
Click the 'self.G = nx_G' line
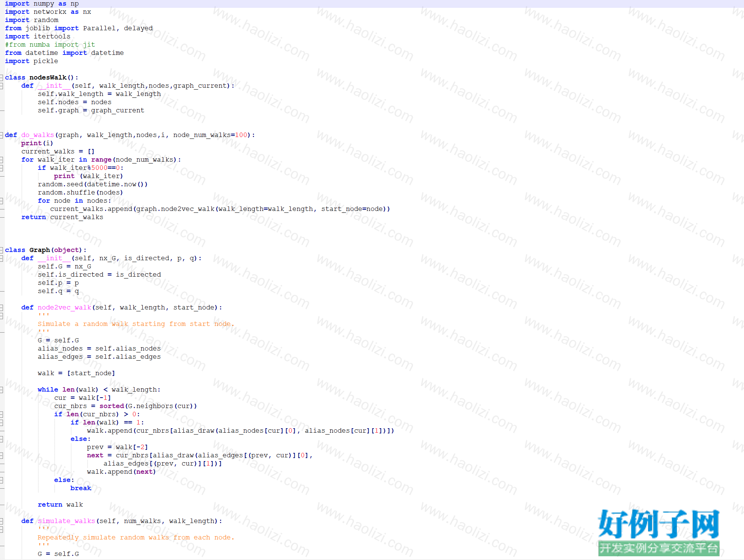[64, 267]
